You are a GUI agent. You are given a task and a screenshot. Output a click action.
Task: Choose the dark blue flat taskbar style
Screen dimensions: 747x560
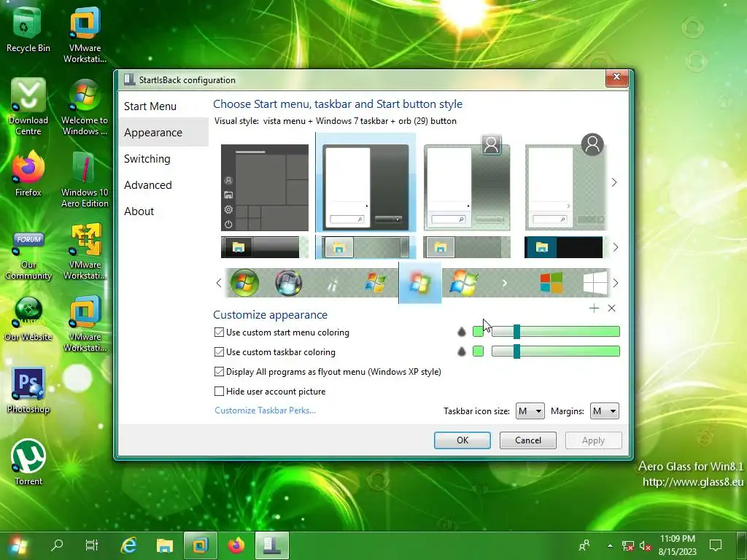tap(565, 247)
